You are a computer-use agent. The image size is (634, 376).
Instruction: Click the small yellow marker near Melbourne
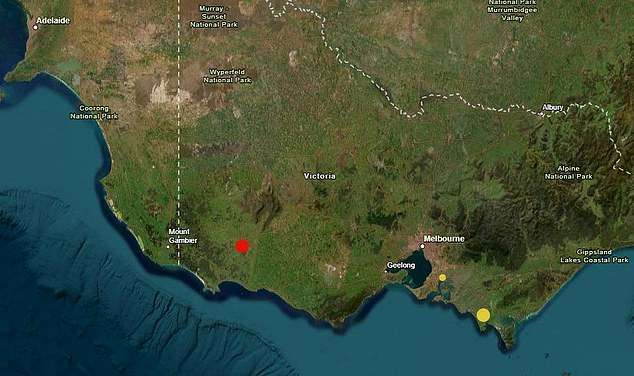coord(443,277)
